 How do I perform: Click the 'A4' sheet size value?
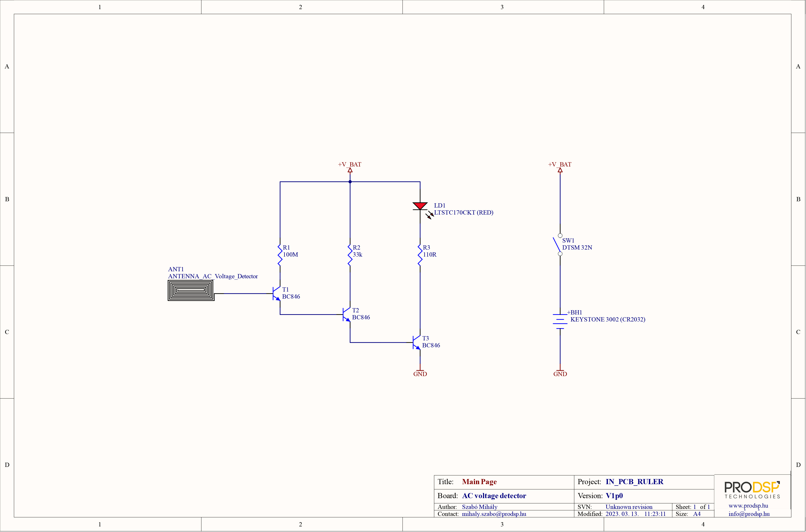point(697,514)
